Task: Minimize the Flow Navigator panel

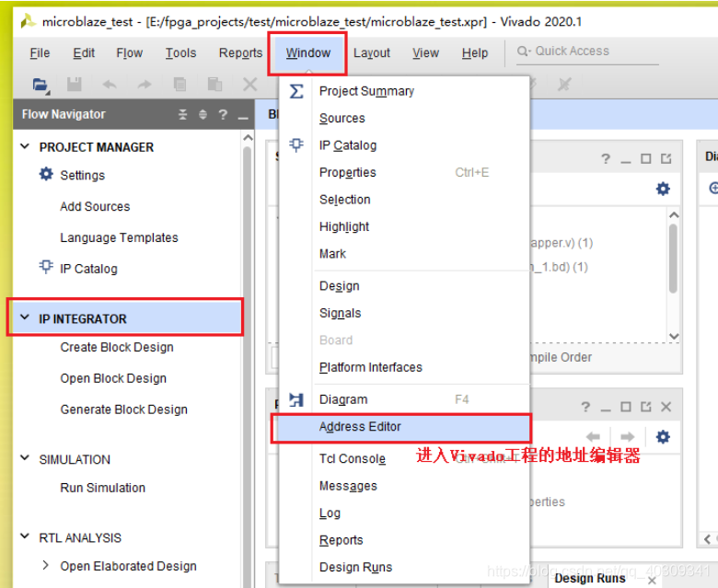Action: point(243,117)
